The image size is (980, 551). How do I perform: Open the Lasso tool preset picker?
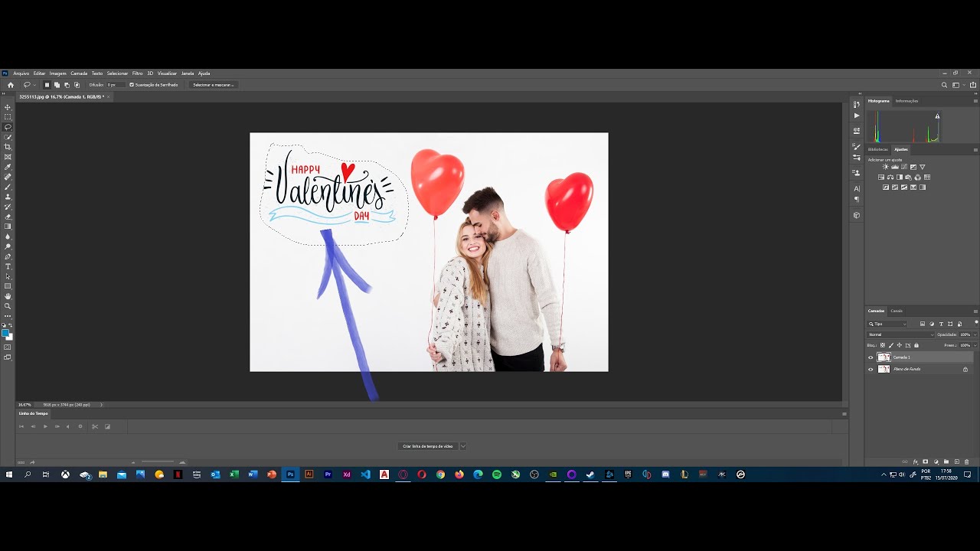[29, 85]
